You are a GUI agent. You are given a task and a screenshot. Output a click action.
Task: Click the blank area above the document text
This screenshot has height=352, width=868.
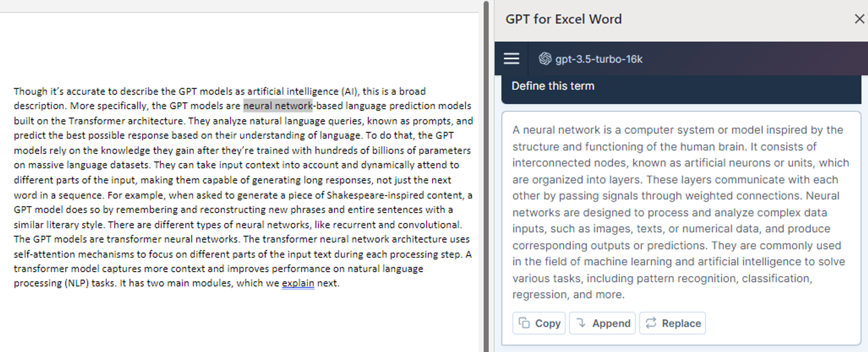[x=239, y=48]
